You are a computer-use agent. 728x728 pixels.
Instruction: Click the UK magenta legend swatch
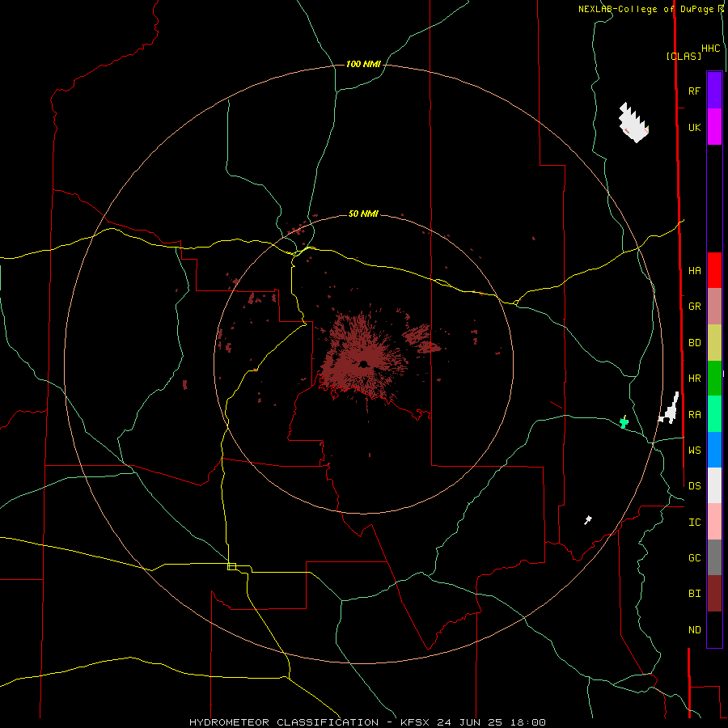(x=714, y=127)
